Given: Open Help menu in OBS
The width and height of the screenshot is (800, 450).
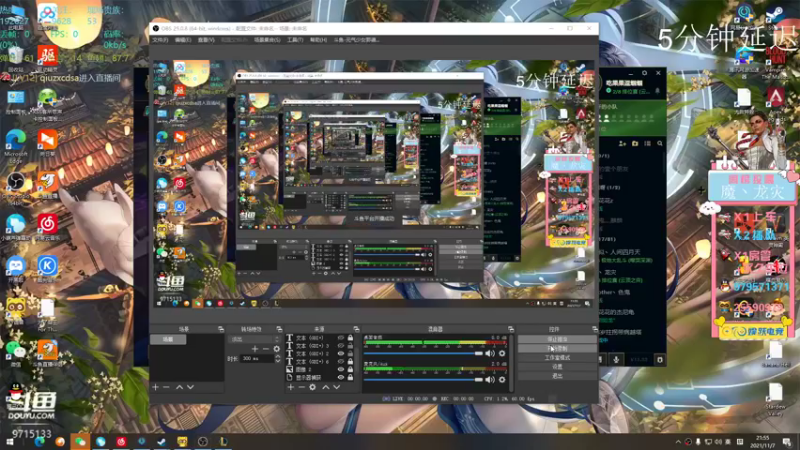Looking at the screenshot, I should pyautogui.click(x=318, y=40).
